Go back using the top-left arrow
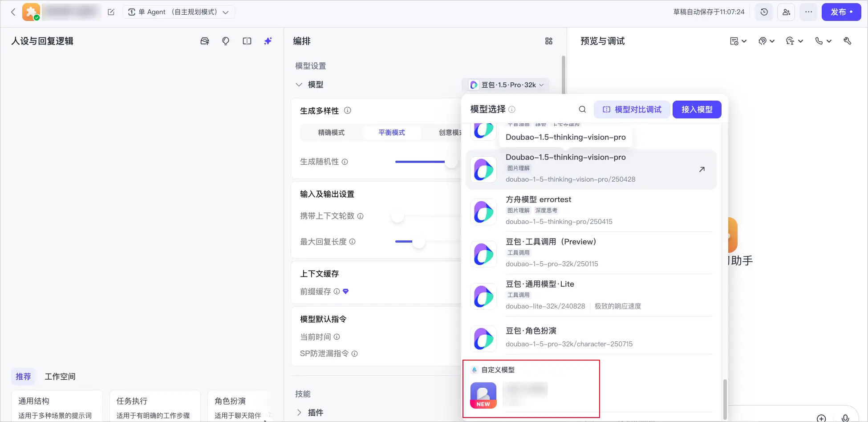 point(13,12)
